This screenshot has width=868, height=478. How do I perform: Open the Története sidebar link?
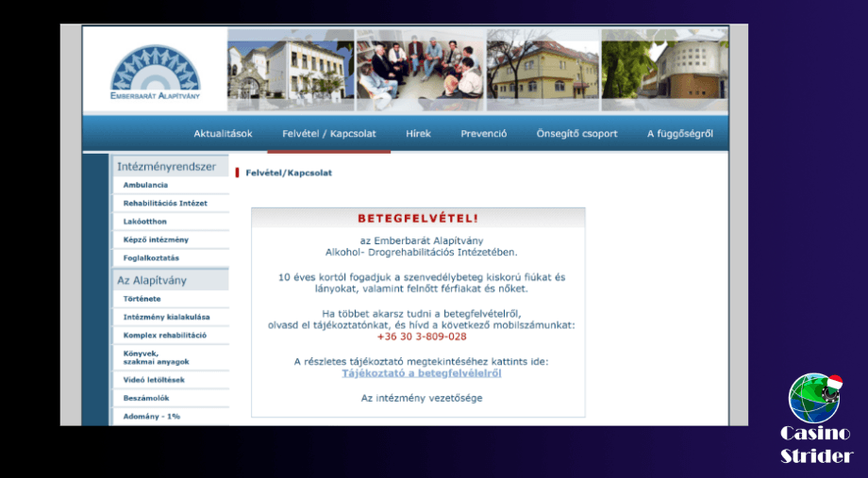click(x=142, y=299)
